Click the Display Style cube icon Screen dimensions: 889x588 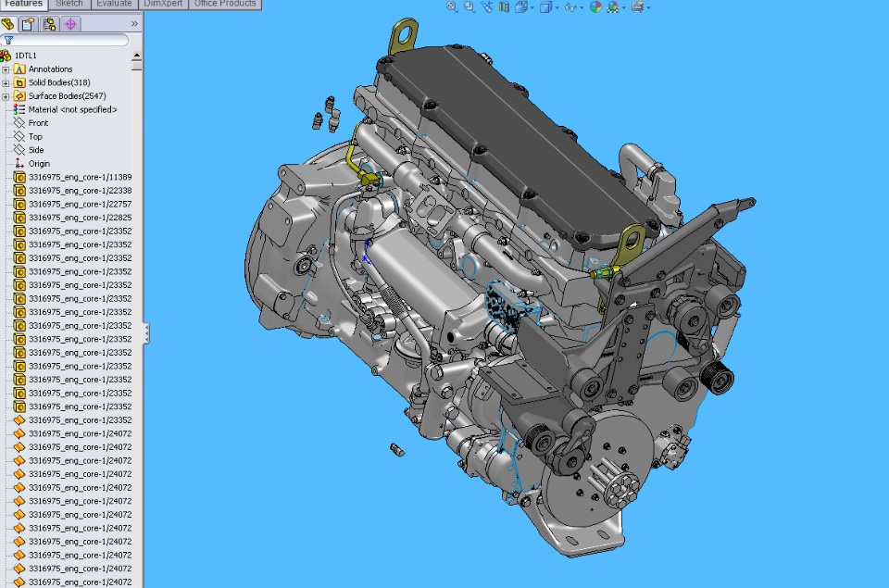click(x=545, y=6)
